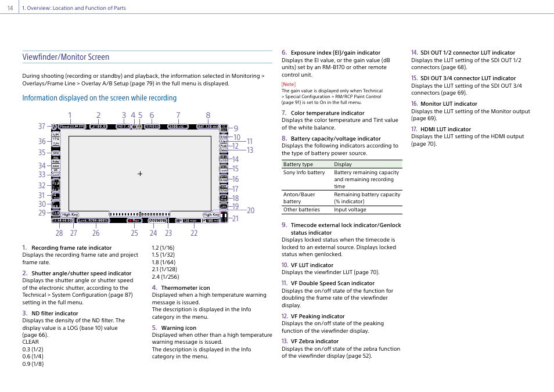The width and height of the screenshot is (554, 392).
Task: Click 'Other batteries' table cell
Action: click(301, 210)
